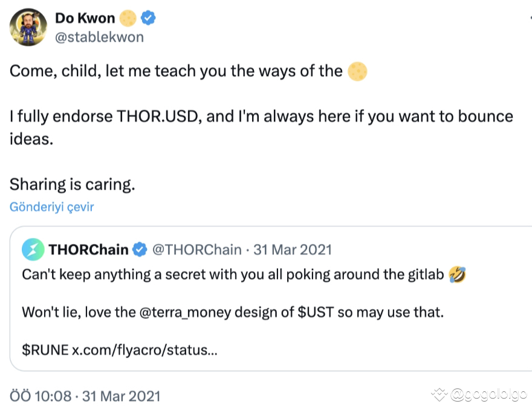
Task: Click THORChain's blue verified badge
Action: tap(140, 250)
